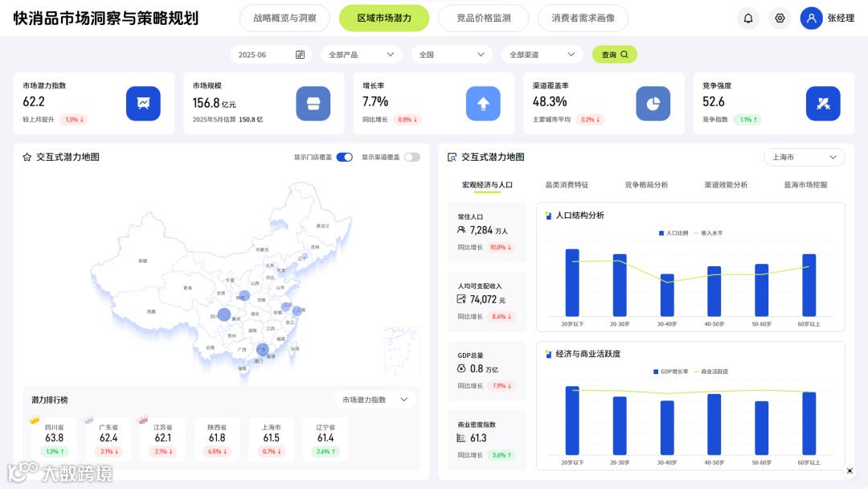Toggle the GDP增长率 legend item
This screenshot has height=489, width=868.
click(670, 372)
